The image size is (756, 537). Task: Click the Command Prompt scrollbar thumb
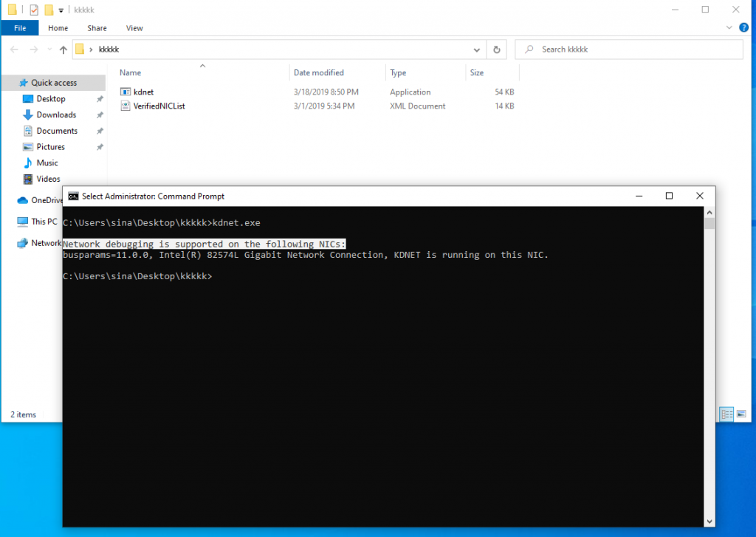(x=709, y=224)
